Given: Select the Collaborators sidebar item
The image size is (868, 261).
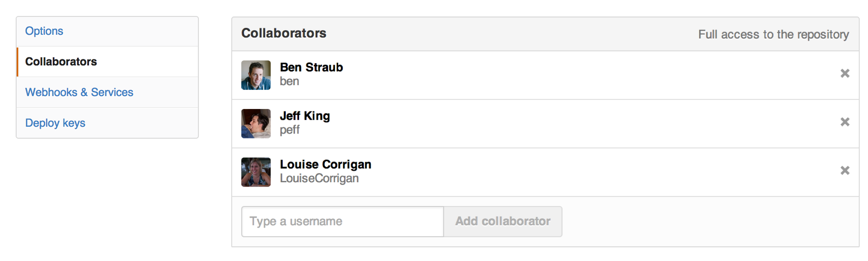Looking at the screenshot, I should point(61,62).
